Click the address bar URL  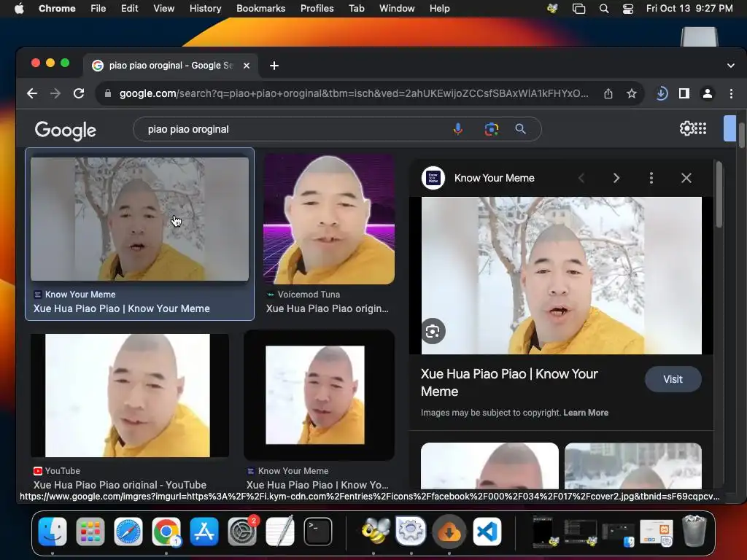pos(354,93)
